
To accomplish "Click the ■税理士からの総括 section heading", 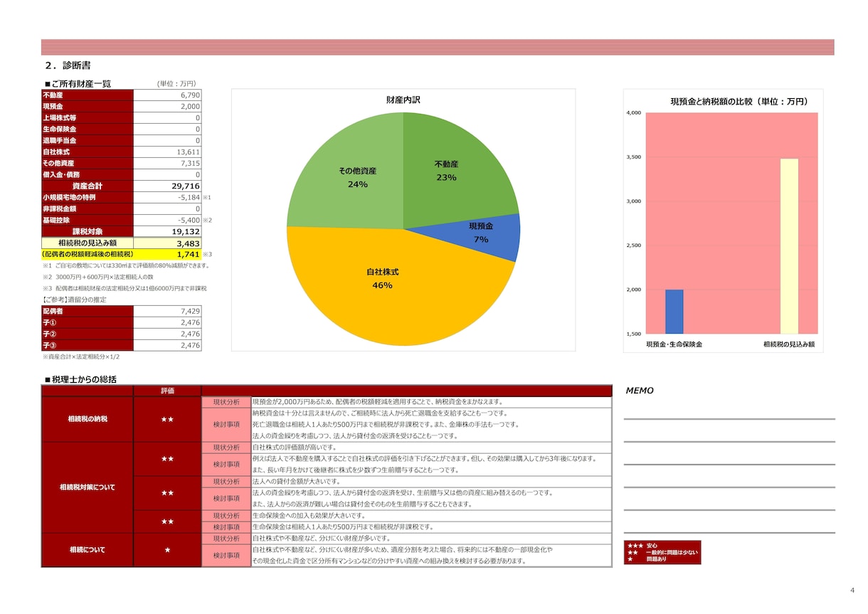I will (x=80, y=379).
